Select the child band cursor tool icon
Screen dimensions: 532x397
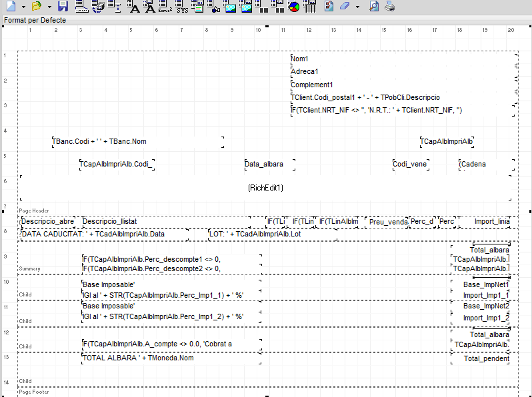116,6
